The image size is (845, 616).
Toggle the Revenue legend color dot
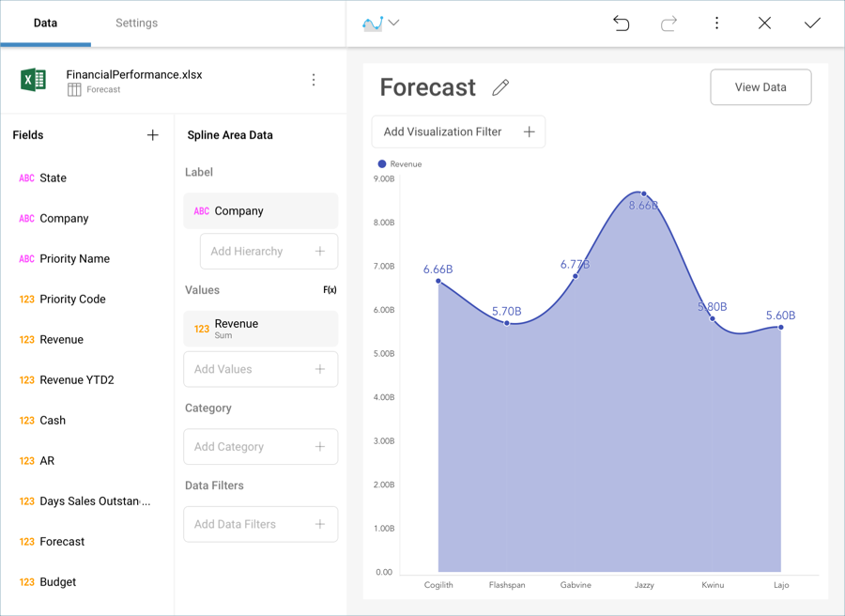point(382,164)
